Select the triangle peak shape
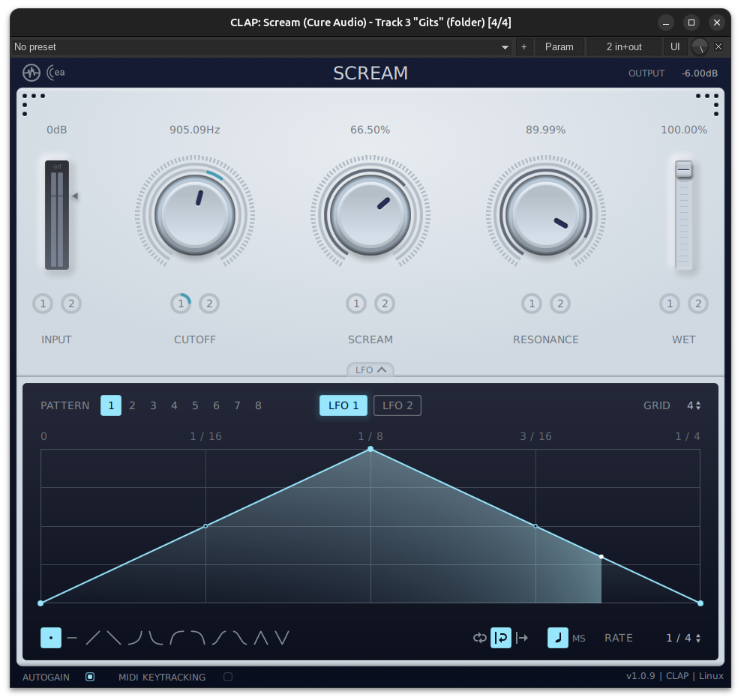Image resolution: width=741 pixels, height=700 pixels. [x=261, y=638]
